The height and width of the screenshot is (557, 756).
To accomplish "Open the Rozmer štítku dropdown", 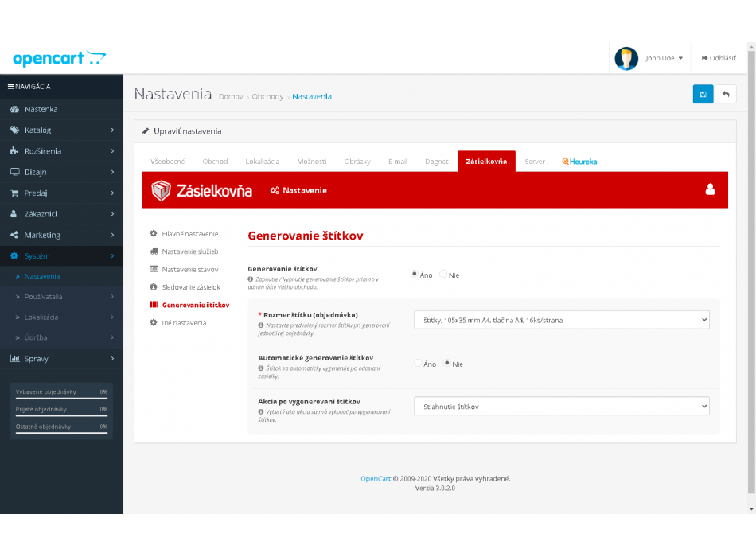I will click(562, 320).
